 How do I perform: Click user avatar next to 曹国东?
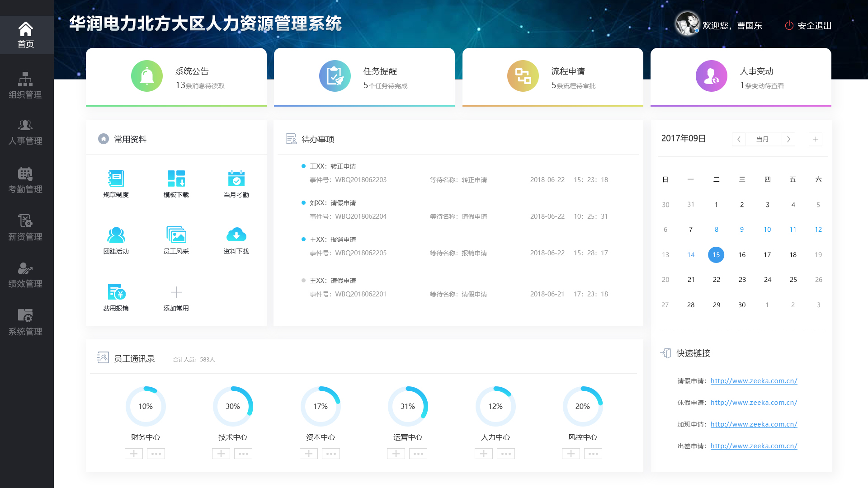(687, 23)
